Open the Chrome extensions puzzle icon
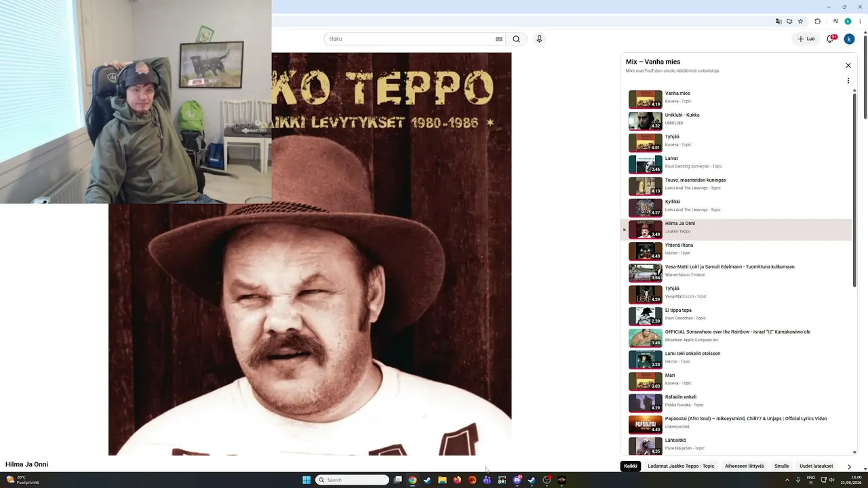868x488 pixels. click(818, 22)
